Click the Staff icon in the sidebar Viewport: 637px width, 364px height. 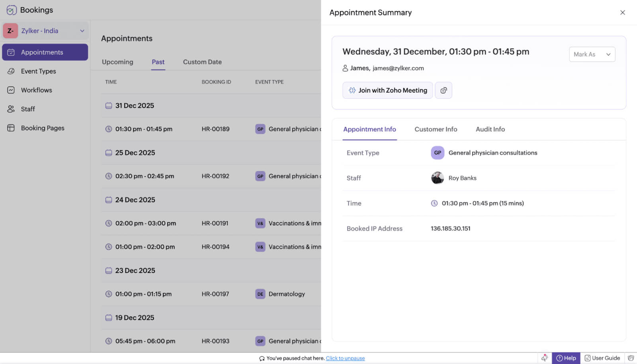[12, 109]
